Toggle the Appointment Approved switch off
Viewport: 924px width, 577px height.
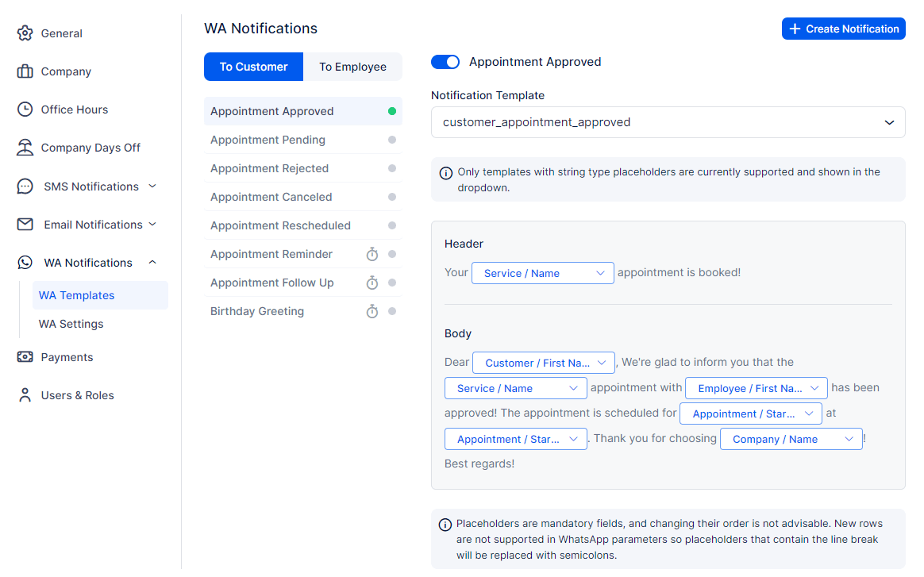[x=445, y=62]
